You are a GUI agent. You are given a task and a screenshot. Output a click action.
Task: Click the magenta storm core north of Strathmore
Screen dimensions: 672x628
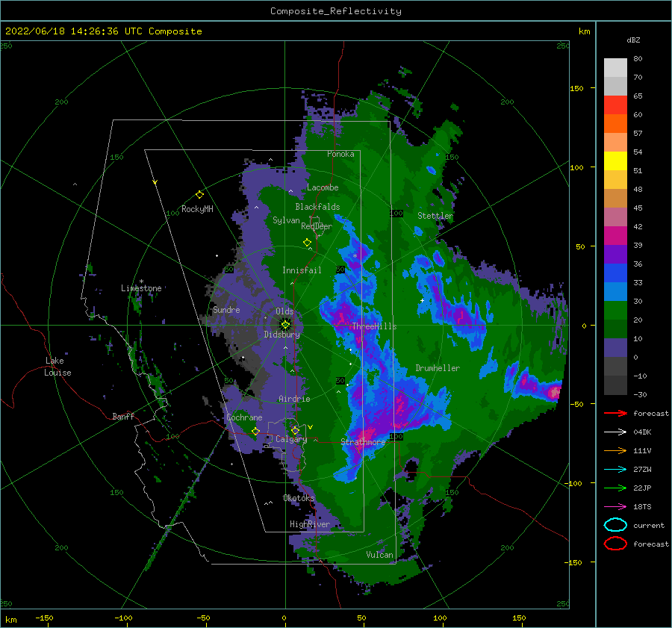[x=367, y=434]
